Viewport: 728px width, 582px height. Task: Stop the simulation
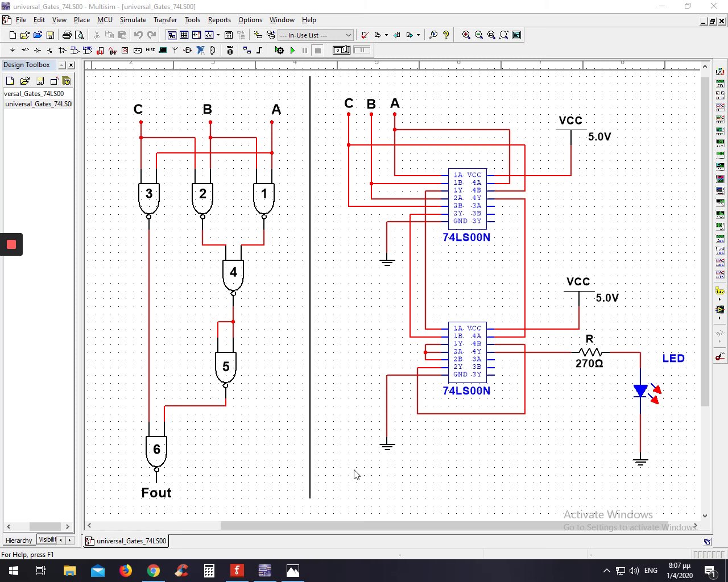point(318,51)
